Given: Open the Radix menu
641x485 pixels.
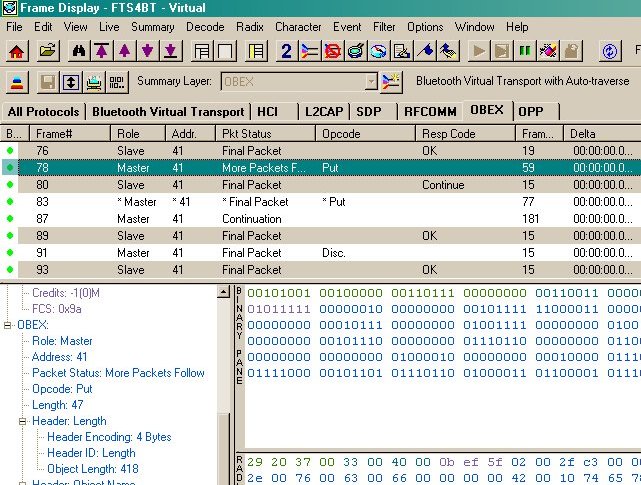Looking at the screenshot, I should 250,27.
